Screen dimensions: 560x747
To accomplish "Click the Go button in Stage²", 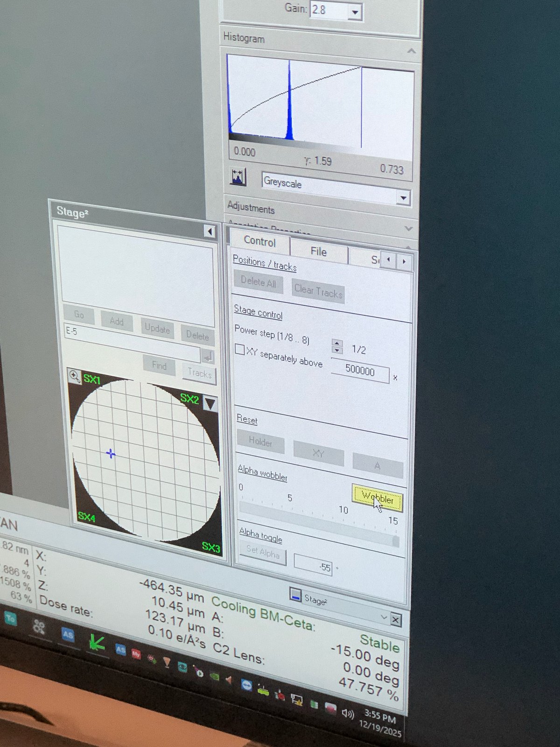I will 78,315.
